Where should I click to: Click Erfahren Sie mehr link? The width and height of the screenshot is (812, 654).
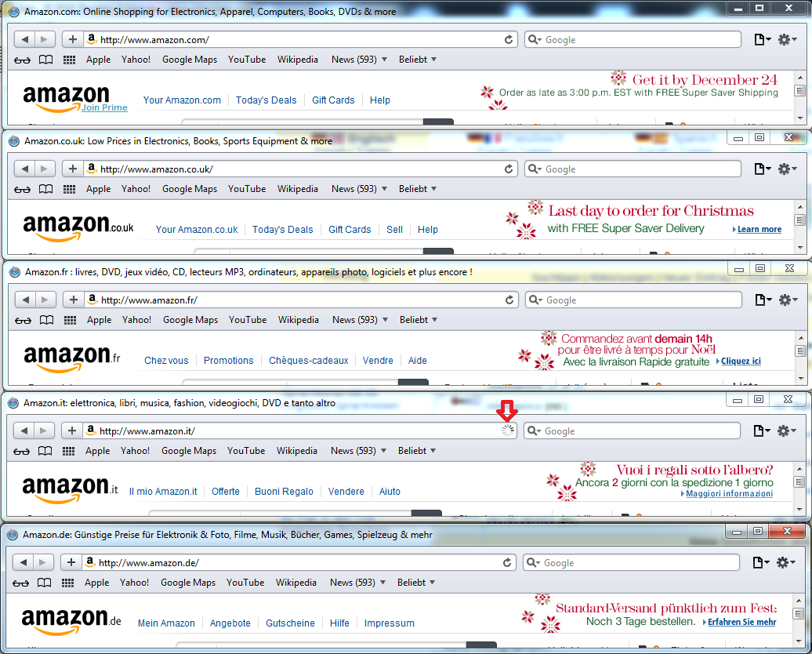pos(741,623)
